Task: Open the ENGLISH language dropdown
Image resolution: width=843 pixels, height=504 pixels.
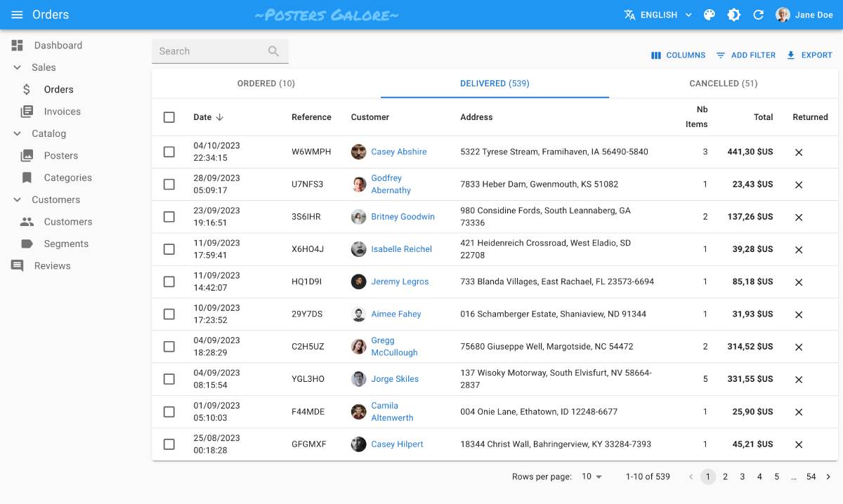Action: tap(658, 15)
